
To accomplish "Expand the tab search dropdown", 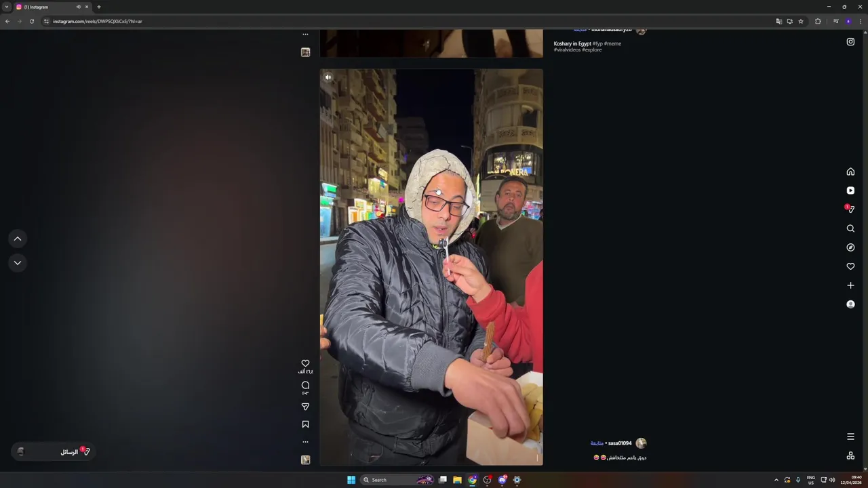I will click(7, 7).
